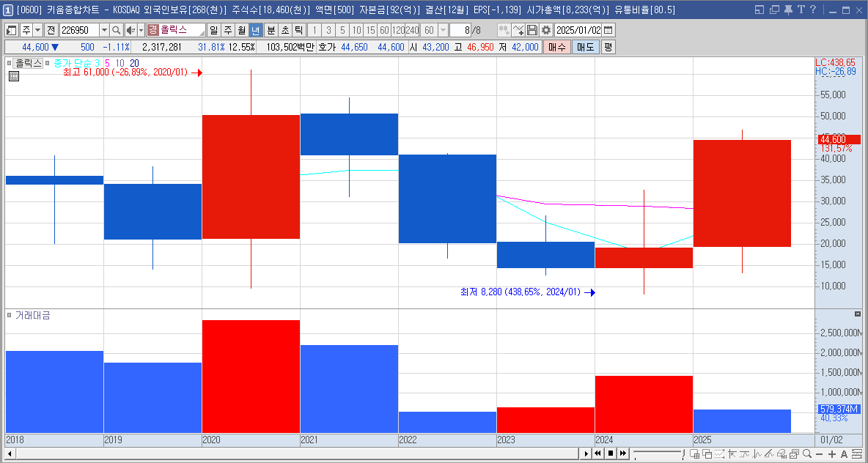868x463 pixels.
Task: Click the 평 button
Action: tap(608, 47)
